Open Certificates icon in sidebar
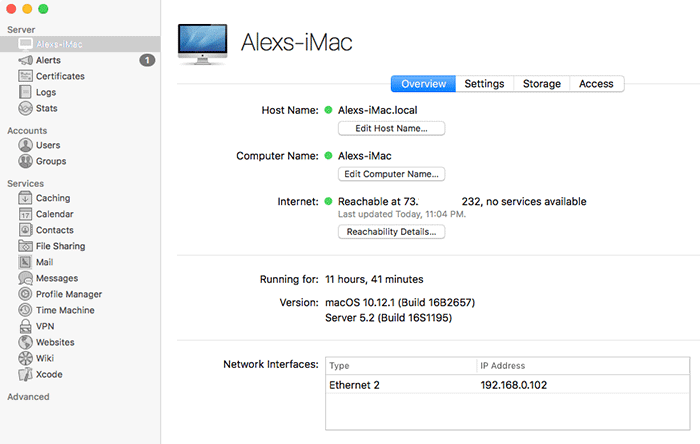Image resolution: width=700 pixels, height=444 pixels. click(x=25, y=76)
